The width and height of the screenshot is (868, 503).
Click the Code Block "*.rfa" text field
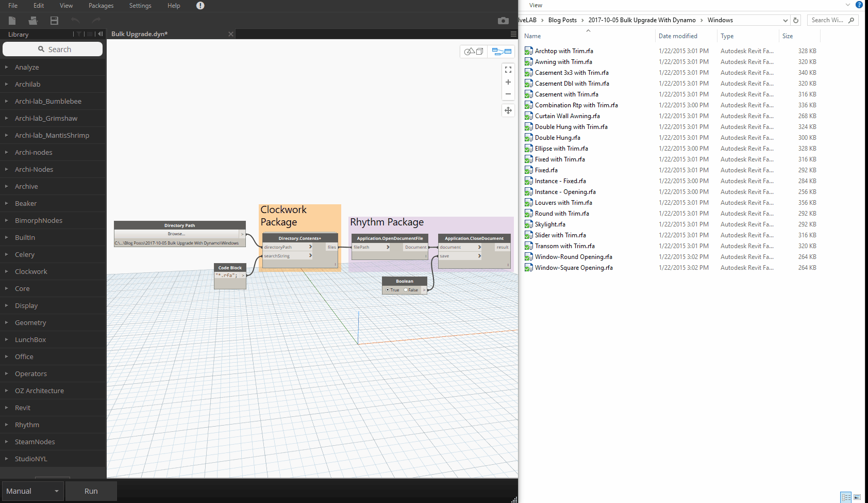coord(227,275)
